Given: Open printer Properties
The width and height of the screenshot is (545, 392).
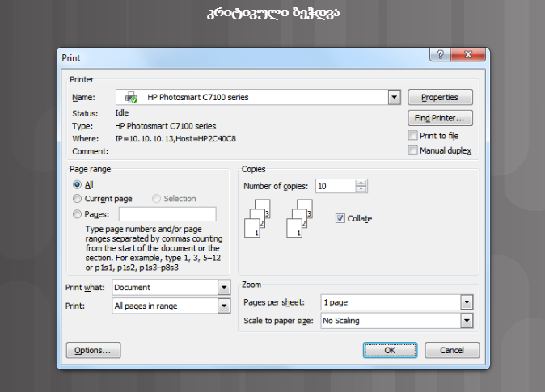Looking at the screenshot, I should pos(440,98).
